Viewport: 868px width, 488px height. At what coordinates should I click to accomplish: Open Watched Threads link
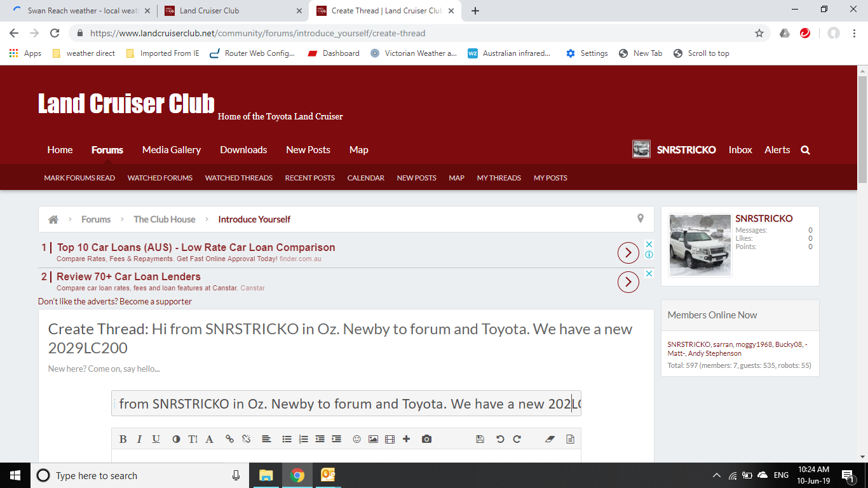(239, 178)
